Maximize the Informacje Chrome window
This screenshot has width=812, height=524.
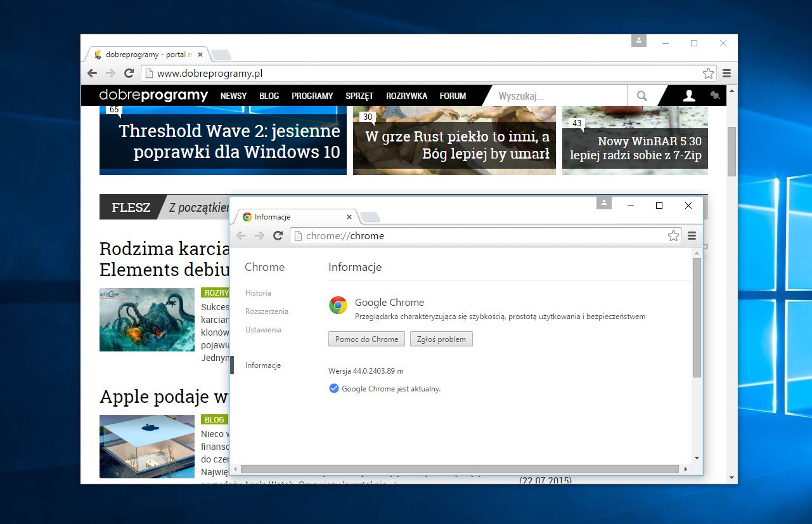[659, 206]
